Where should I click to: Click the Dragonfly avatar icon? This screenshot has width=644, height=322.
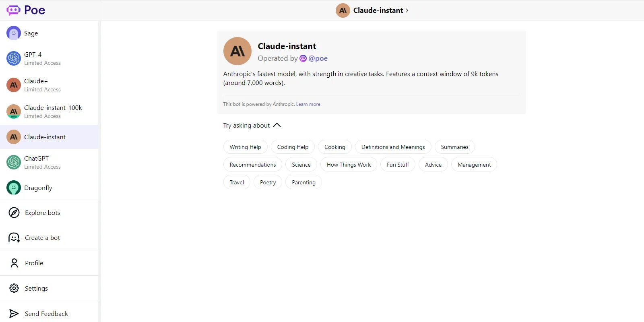pos(14,188)
